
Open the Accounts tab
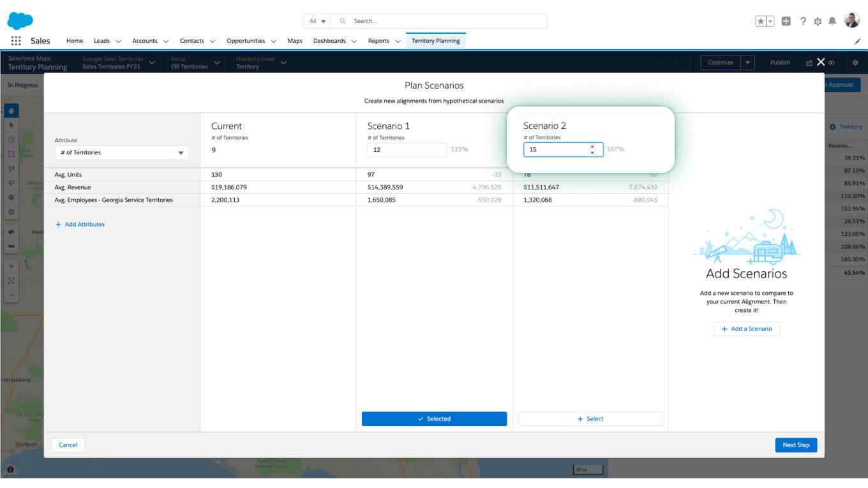(x=145, y=41)
